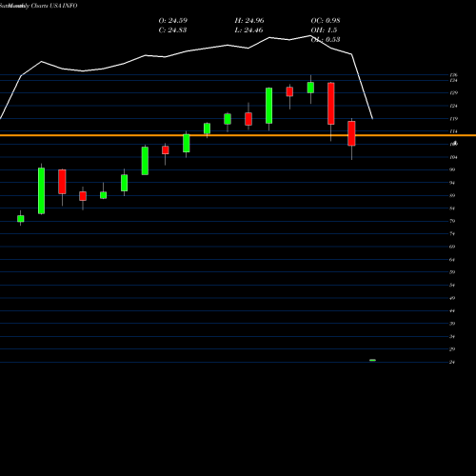This screenshot has width=476, height=476.
Task: Select the low value 'L: 24.46'
Action: pyautogui.click(x=248, y=30)
